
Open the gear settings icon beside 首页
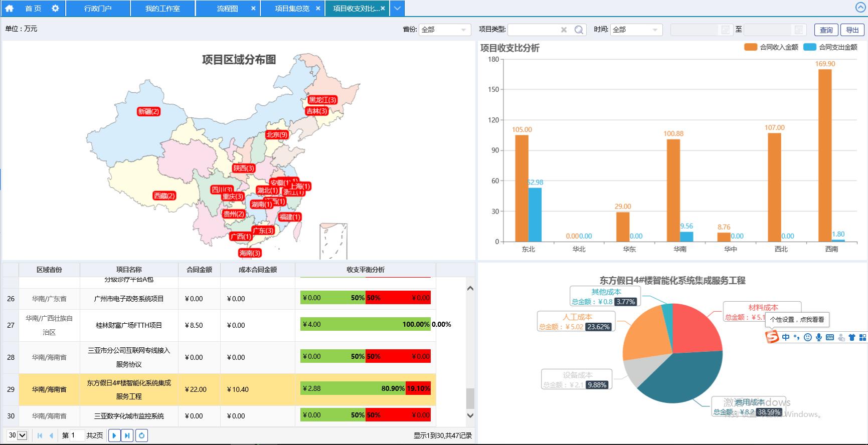(55, 8)
